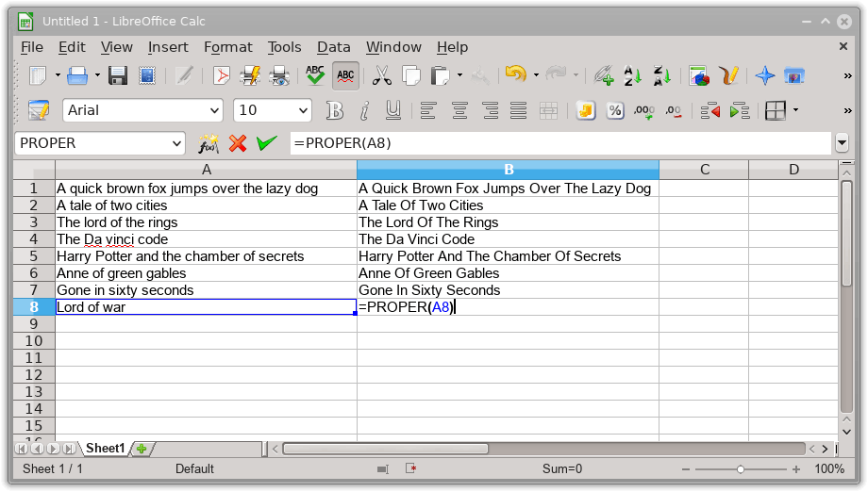The image size is (868, 492).
Task: Insert a chart icon
Action: click(x=699, y=75)
